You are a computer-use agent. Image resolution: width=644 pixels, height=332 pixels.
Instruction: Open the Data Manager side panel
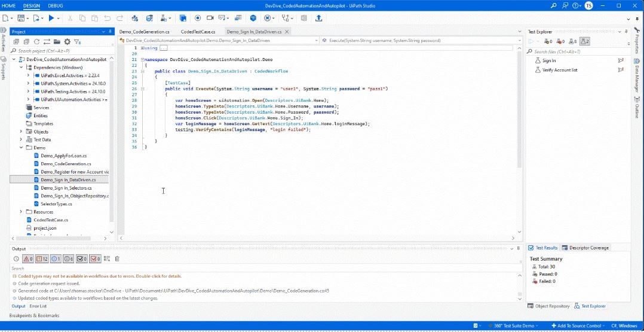pos(637,75)
